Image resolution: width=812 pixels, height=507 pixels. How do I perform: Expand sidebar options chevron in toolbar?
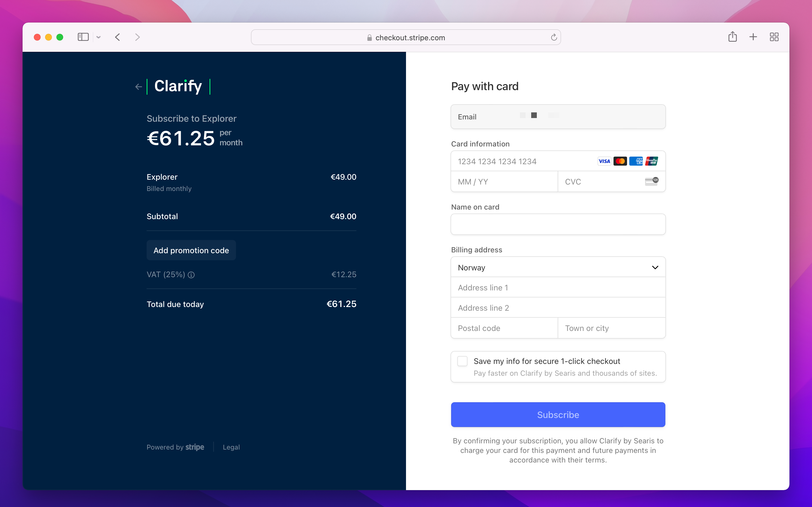point(98,37)
